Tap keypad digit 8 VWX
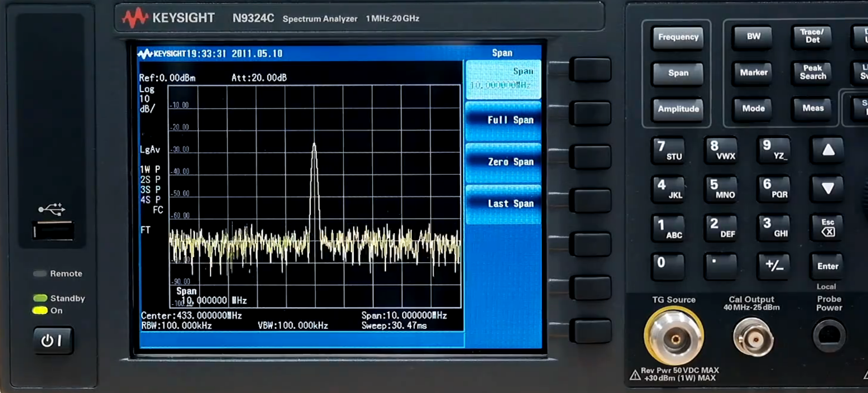This screenshot has width=868, height=393. (x=722, y=150)
